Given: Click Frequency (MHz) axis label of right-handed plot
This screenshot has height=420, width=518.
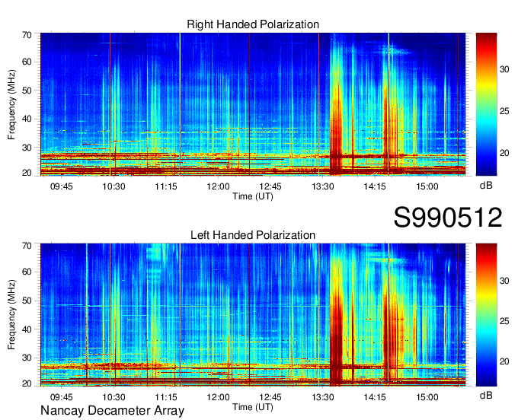Looking at the screenshot, I should 11,104.
